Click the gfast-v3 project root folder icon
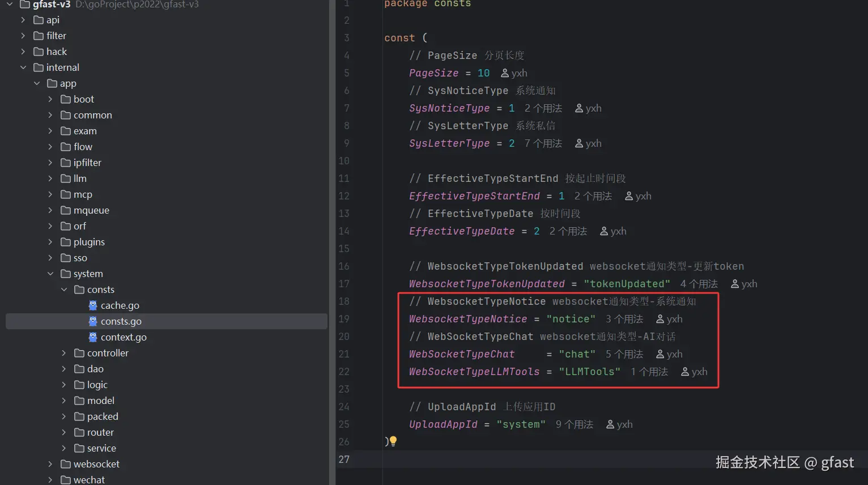Image resolution: width=868 pixels, height=485 pixels. click(25, 5)
